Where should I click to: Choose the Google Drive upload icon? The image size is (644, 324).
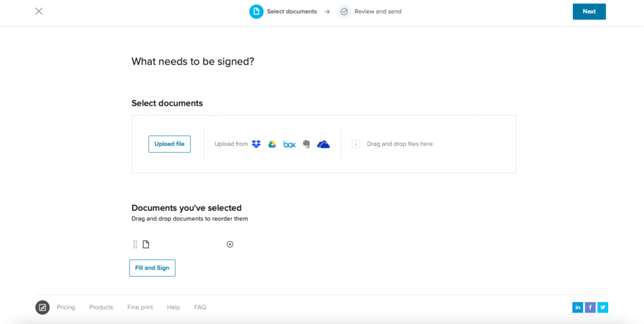(272, 144)
